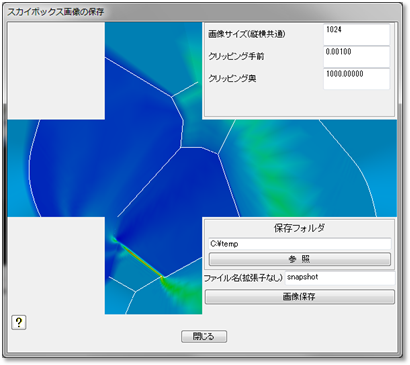The width and height of the screenshot is (410, 365).
Task: Open help with the question mark button
Action: pos(19,322)
